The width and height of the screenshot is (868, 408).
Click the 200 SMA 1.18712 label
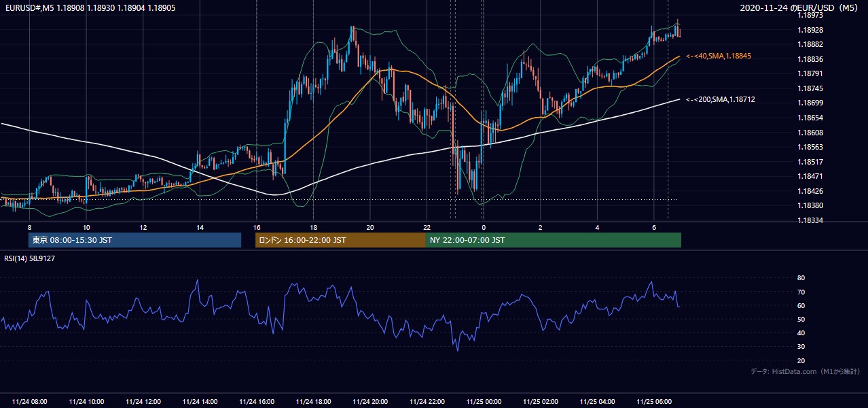(x=721, y=99)
